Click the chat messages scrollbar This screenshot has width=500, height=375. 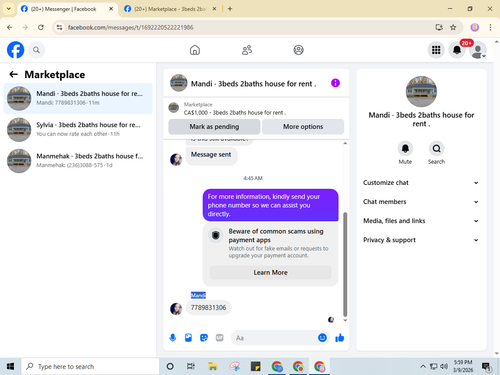[345, 264]
